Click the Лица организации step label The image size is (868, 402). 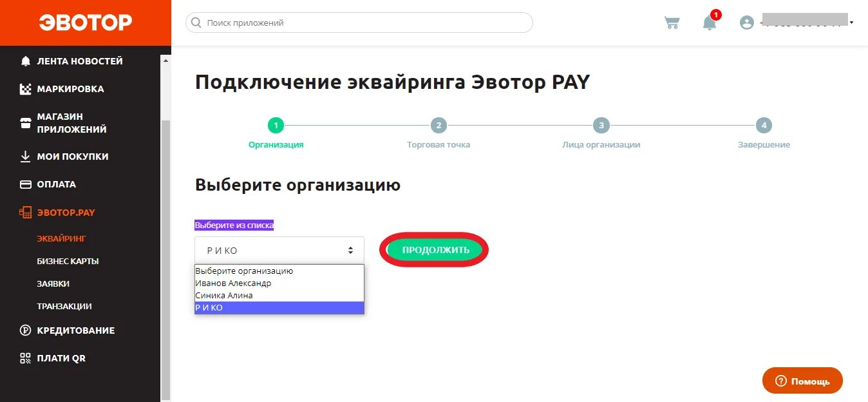tap(601, 145)
